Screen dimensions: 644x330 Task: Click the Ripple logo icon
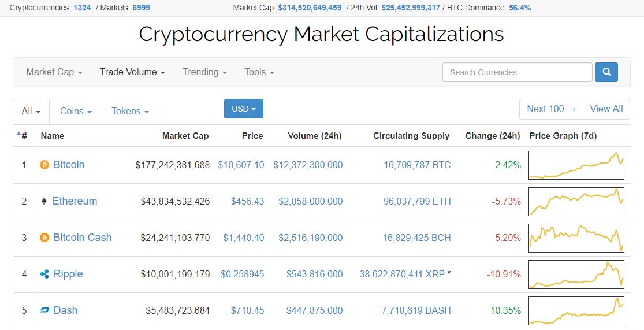click(x=44, y=274)
